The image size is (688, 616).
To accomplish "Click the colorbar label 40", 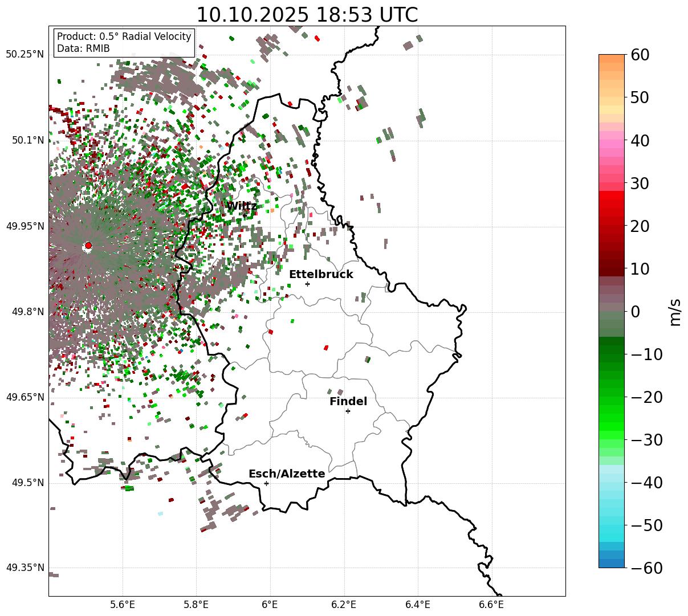I will (641, 140).
